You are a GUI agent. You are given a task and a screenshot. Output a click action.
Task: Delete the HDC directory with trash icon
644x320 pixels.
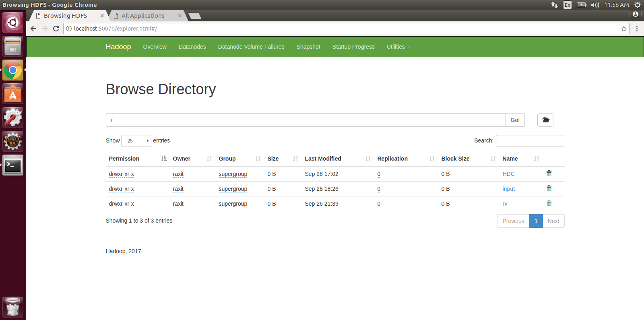pos(549,173)
